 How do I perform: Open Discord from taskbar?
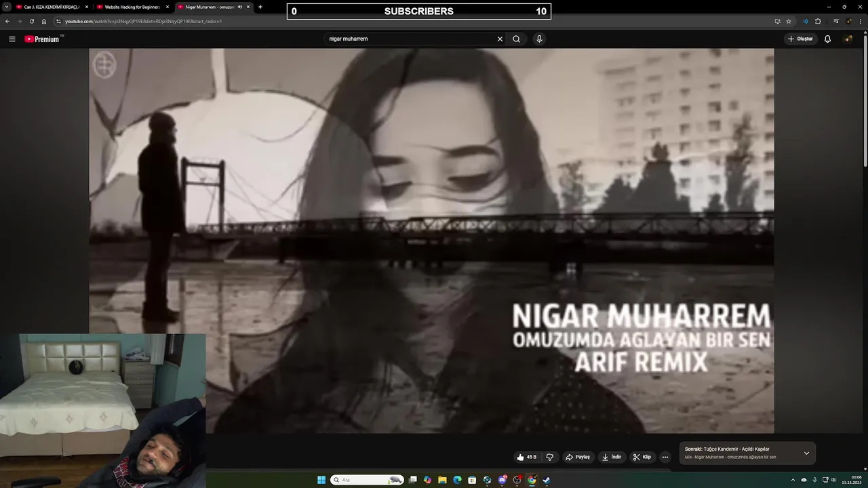point(502,480)
